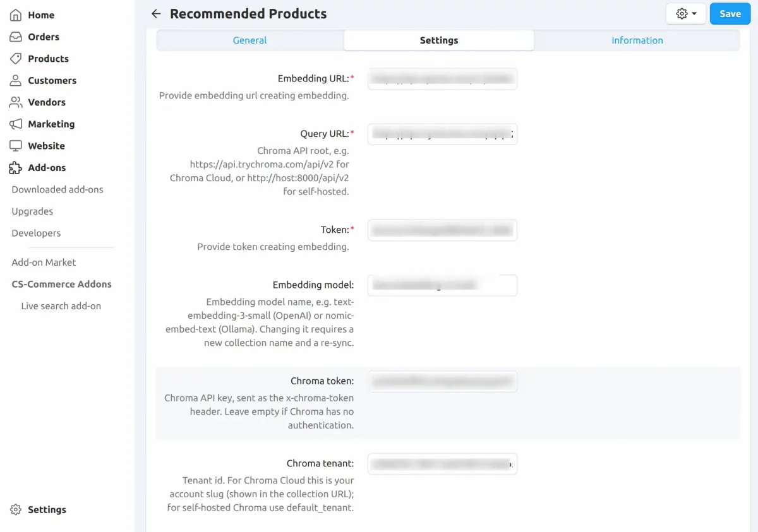The image size is (758, 532).
Task: Click the Save button
Action: pos(730,14)
